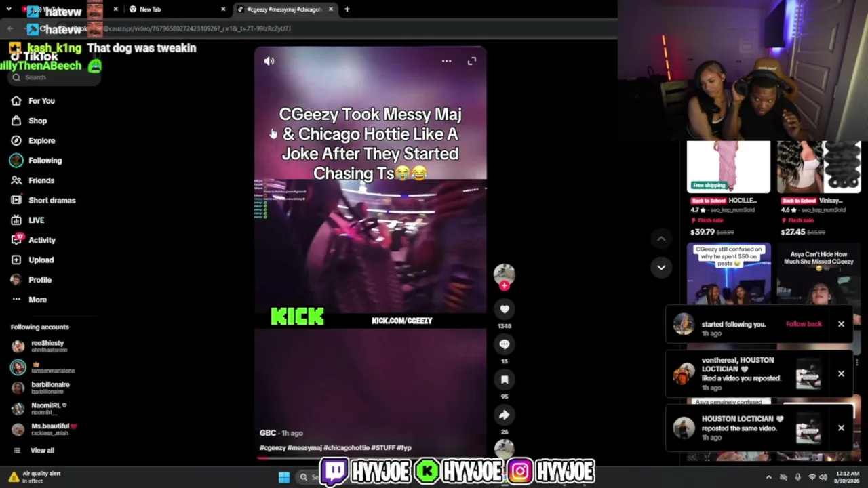868x488 pixels.
Task: Share the CGeezy video
Action: [x=504, y=415]
